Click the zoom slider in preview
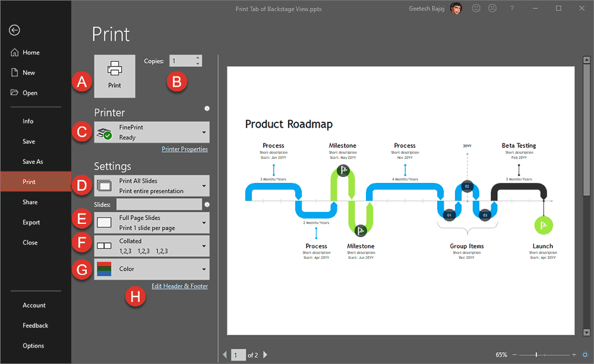The image size is (594, 364). (536, 354)
